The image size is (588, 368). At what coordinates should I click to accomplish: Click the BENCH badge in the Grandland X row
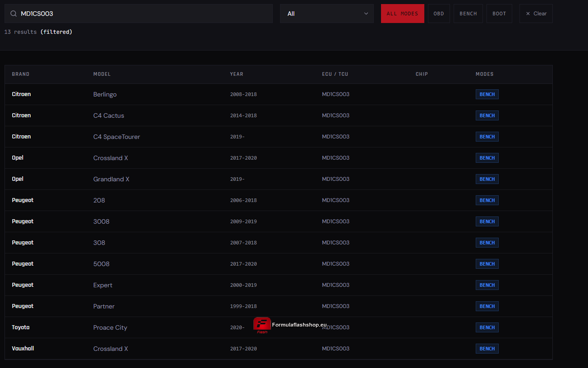point(487,179)
